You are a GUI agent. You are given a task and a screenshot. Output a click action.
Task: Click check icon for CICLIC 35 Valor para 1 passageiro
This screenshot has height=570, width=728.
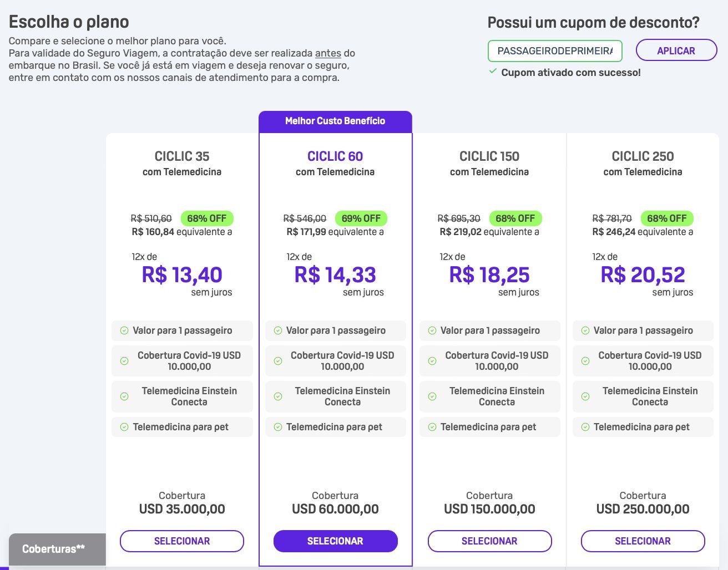[124, 330]
